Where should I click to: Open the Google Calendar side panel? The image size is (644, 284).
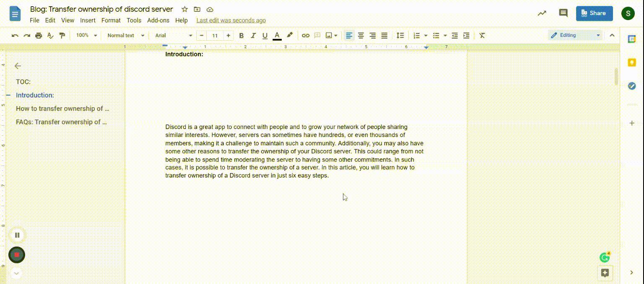coord(631,39)
